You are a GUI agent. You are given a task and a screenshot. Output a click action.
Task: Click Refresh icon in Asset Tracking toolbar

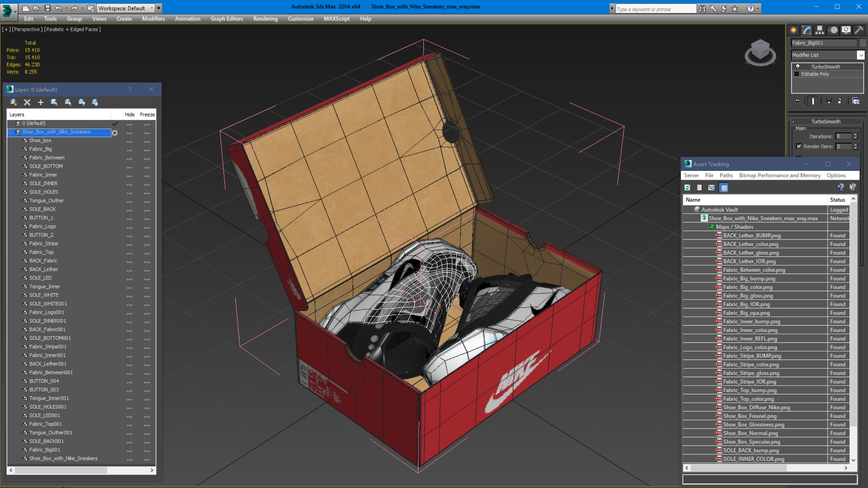coord(687,188)
